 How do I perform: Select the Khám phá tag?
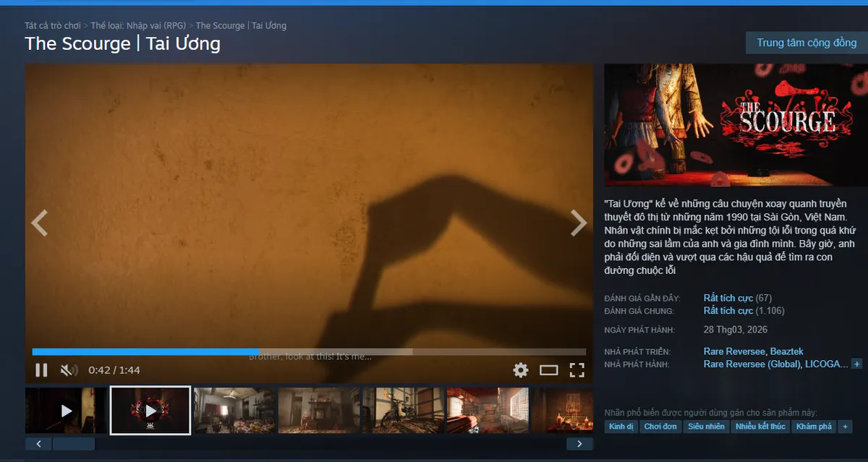(814, 427)
